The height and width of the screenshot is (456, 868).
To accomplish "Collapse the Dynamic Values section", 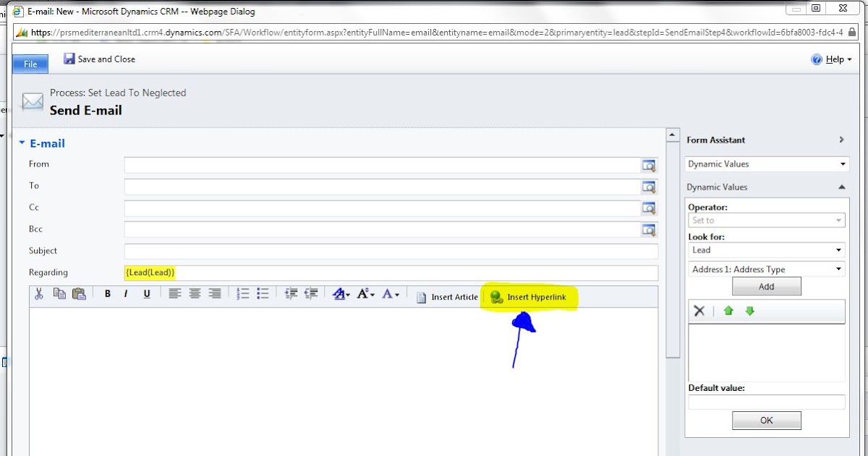I will (841, 187).
